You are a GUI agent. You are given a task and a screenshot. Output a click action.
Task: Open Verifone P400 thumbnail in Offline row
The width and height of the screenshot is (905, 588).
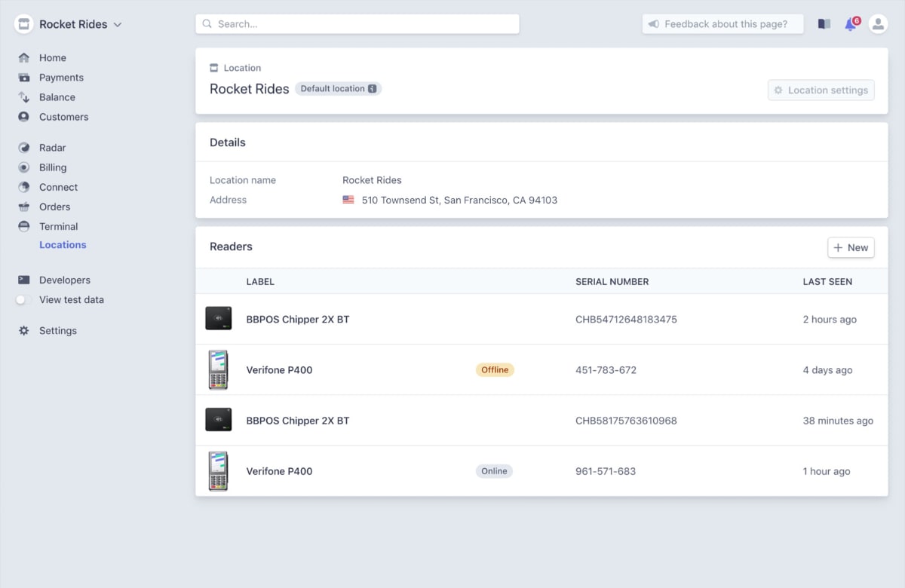[218, 370]
